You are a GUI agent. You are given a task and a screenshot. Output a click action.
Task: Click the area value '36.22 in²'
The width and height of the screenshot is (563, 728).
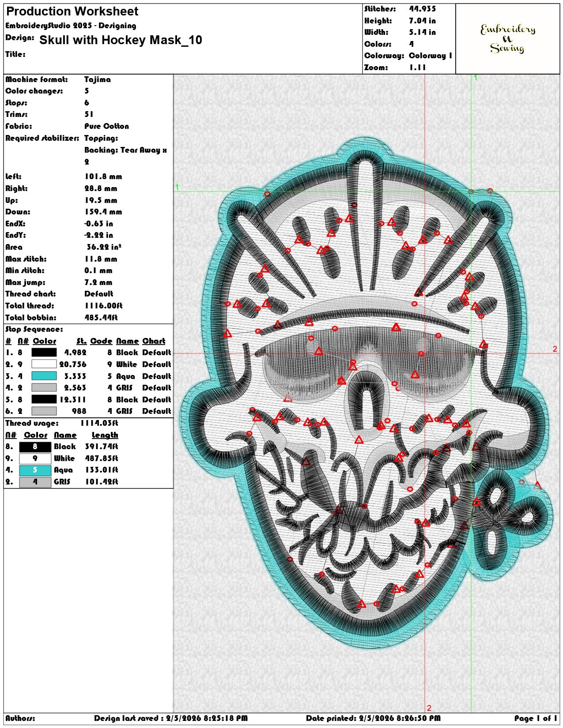104,247
